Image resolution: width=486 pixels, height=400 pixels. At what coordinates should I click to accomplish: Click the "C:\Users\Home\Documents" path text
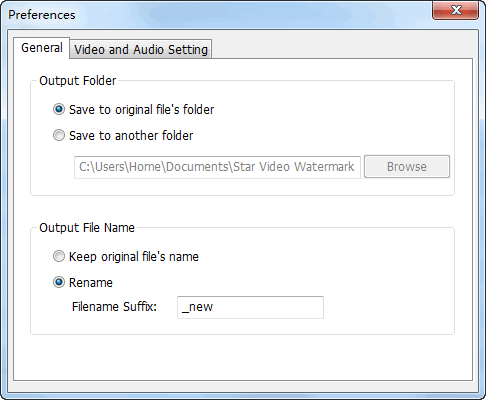pyautogui.click(x=153, y=167)
